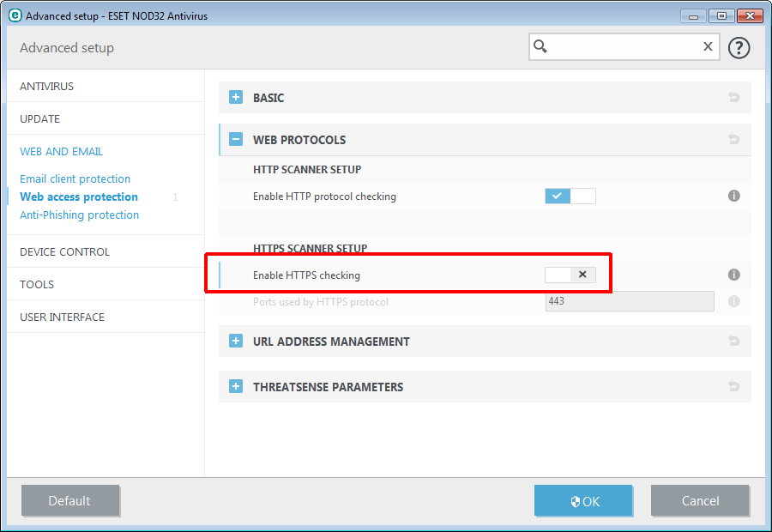Show info for Enable HTTP protocol checking
The height and width of the screenshot is (532, 772).
(x=733, y=196)
